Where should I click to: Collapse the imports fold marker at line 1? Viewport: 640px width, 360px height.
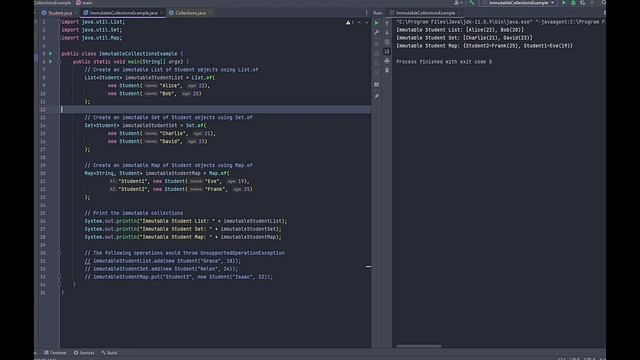tap(59, 22)
